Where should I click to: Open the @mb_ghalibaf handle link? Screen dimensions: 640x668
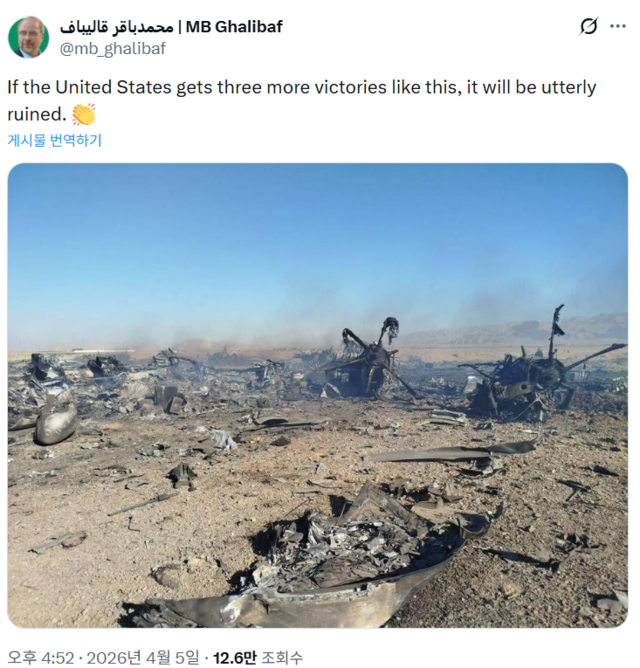click(x=112, y=49)
